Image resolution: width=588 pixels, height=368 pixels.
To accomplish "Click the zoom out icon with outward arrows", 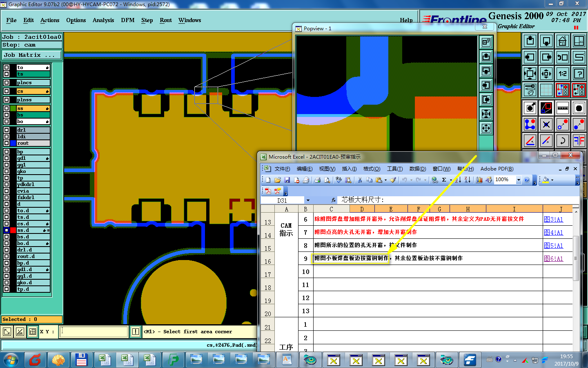I will pos(546,74).
